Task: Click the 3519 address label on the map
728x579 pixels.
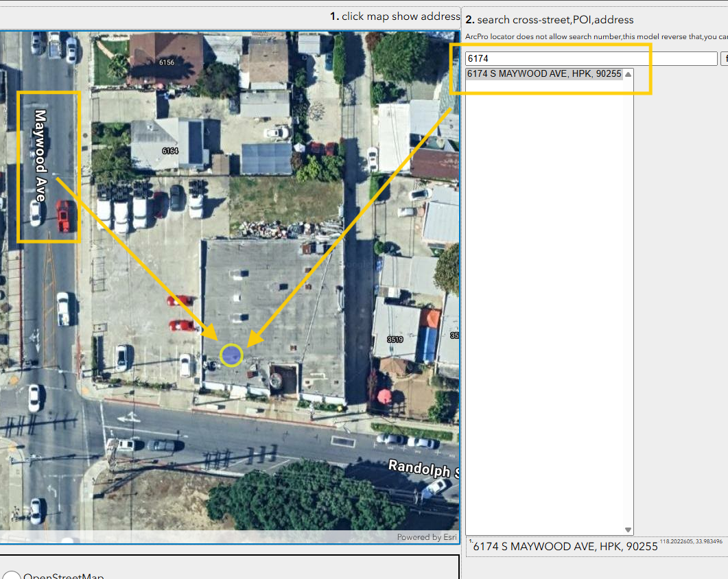Action: coord(395,339)
